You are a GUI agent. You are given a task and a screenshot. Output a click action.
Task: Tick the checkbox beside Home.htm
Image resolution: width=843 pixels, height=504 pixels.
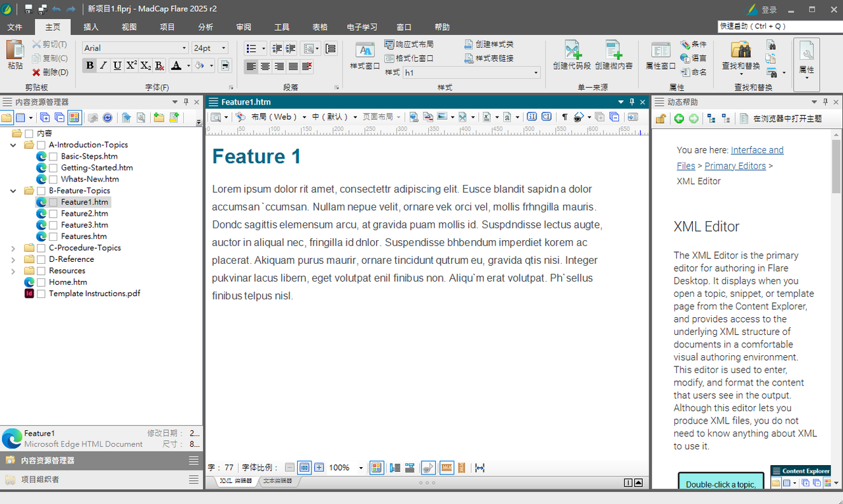pos(41,282)
